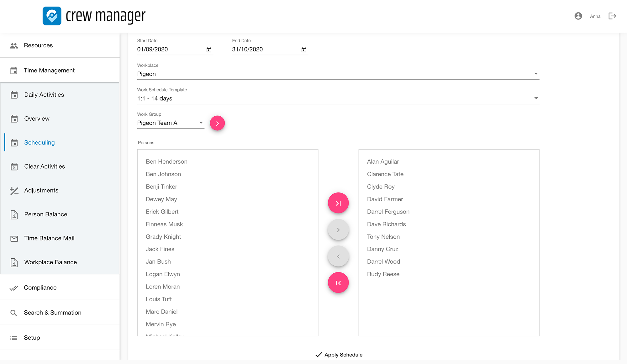The width and height of the screenshot is (627, 364).
Task: Open the End Date calendar picker icon
Action: click(x=304, y=50)
